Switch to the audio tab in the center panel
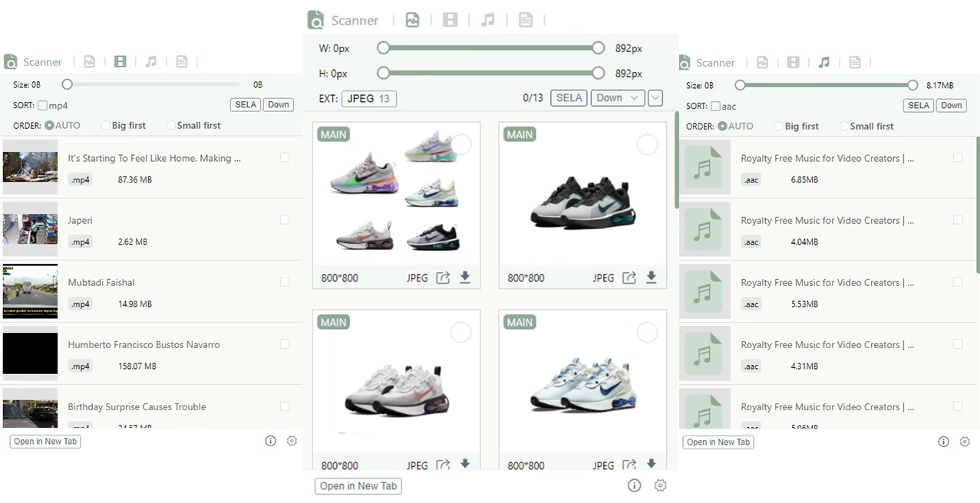Image resolution: width=980 pixels, height=503 pixels. [488, 20]
